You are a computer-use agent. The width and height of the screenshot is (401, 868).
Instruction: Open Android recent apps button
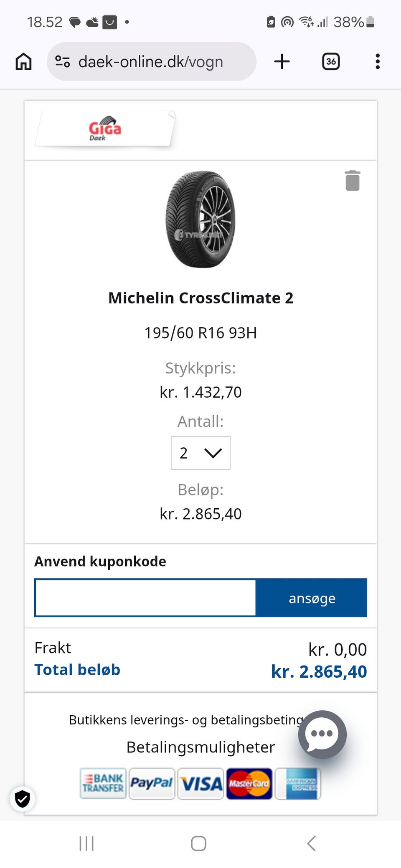(86, 843)
